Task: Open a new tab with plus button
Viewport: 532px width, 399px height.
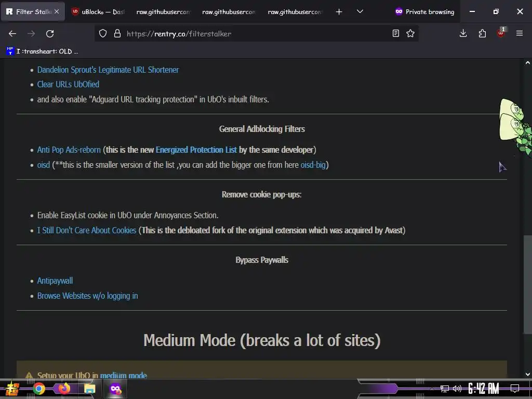Action: pos(339,12)
